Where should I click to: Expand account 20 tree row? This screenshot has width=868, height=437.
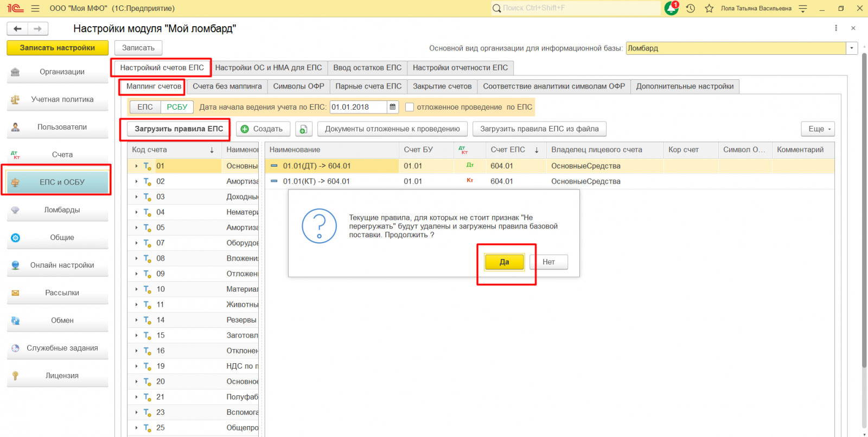[136, 382]
